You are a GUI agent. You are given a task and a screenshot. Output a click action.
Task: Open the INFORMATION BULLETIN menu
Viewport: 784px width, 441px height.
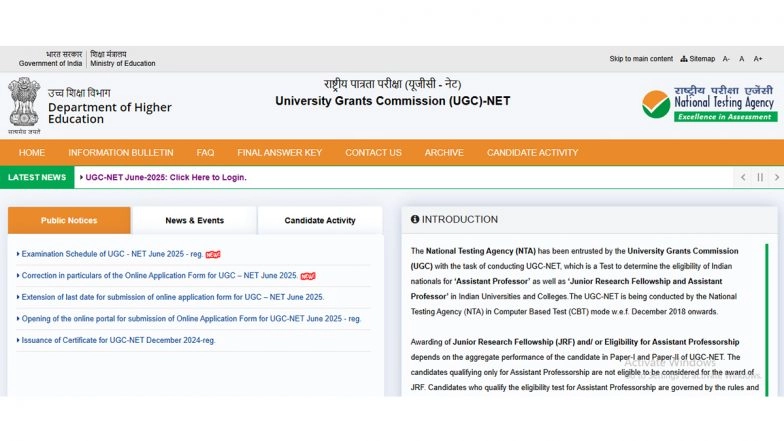121,153
